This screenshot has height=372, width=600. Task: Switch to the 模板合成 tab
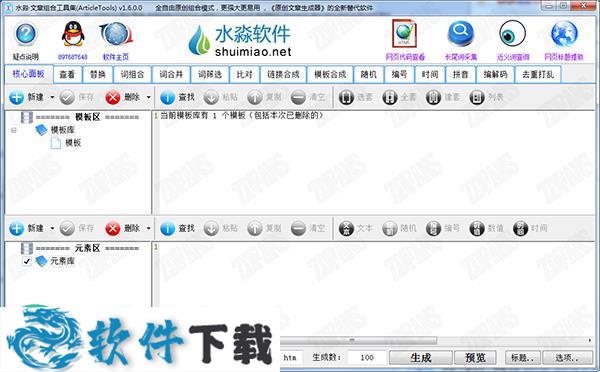point(330,74)
